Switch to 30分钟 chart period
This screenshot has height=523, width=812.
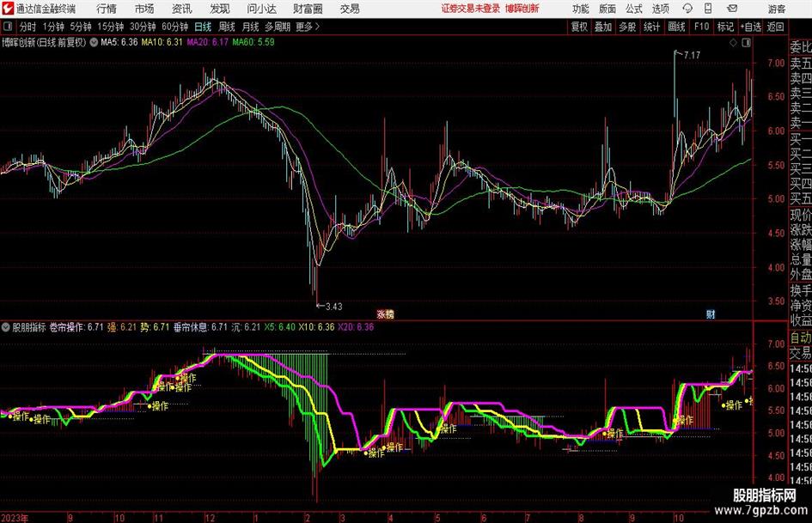click(143, 27)
